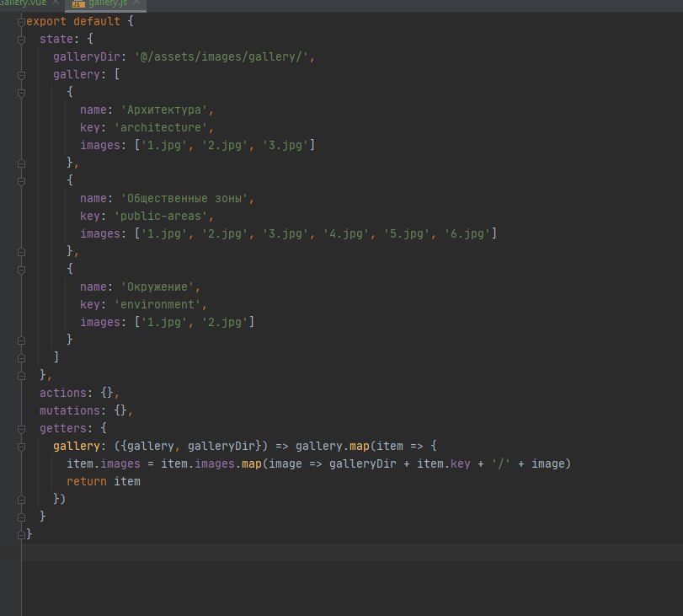This screenshot has width=683, height=616.
Task: Click fold marker at gallery array closing bracket ']'
Action: pyautogui.click(x=21, y=358)
